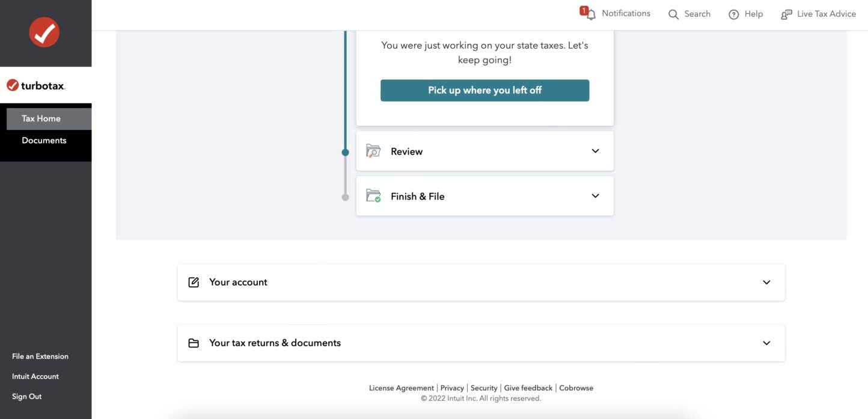Click the Your tax returns folder icon
Screen dimensions: 868x419
pos(193,342)
